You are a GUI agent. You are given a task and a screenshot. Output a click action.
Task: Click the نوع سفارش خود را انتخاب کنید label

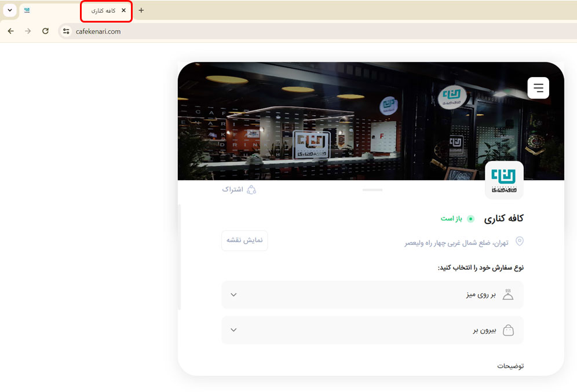pyautogui.click(x=481, y=268)
